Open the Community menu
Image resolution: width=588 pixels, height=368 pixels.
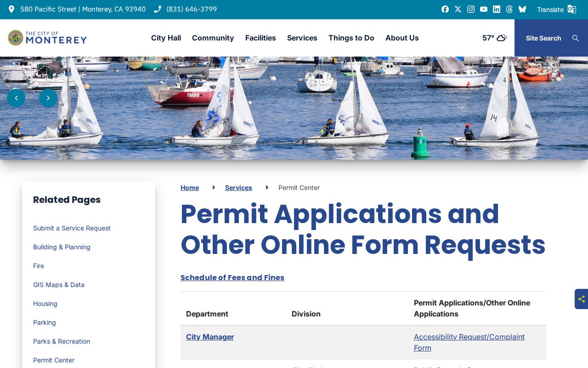coord(213,38)
